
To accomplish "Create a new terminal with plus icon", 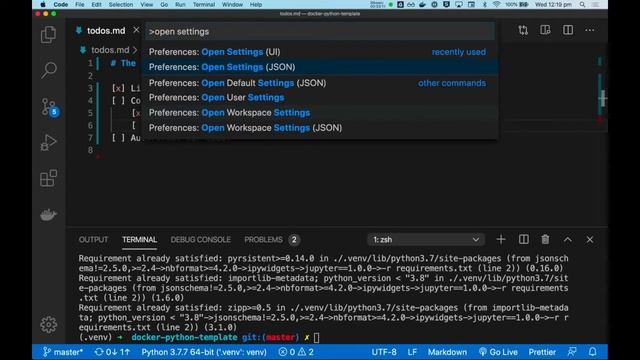I will point(501,240).
